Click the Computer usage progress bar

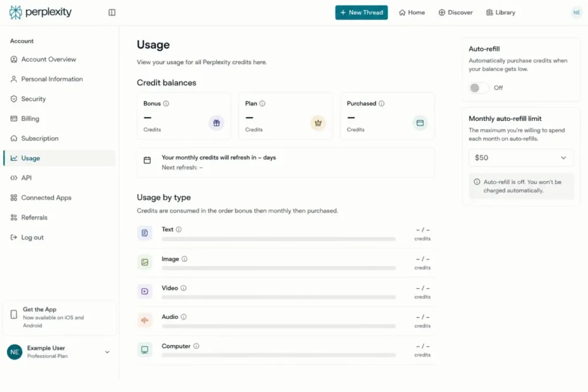coord(278,355)
